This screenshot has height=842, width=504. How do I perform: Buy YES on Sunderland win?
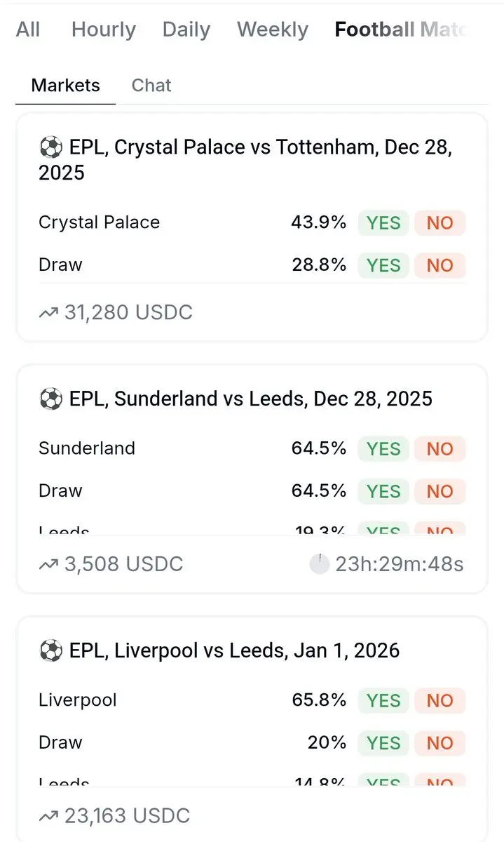383,449
